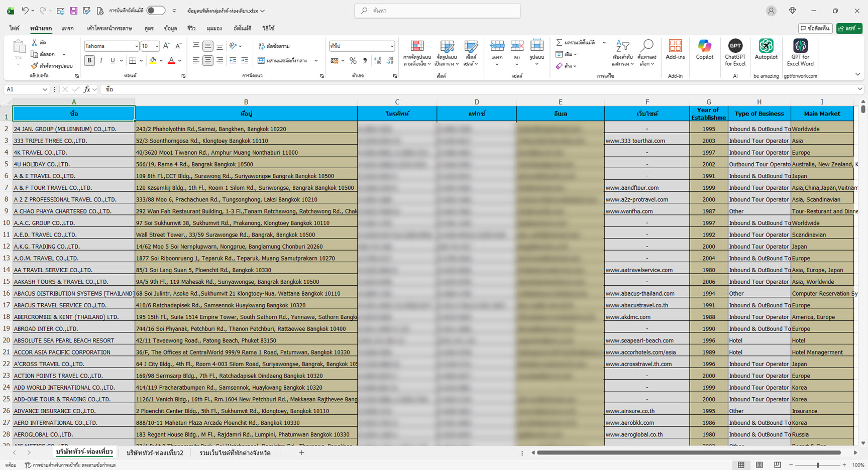
Task: Click the zoom slider in status bar
Action: click(x=818, y=465)
